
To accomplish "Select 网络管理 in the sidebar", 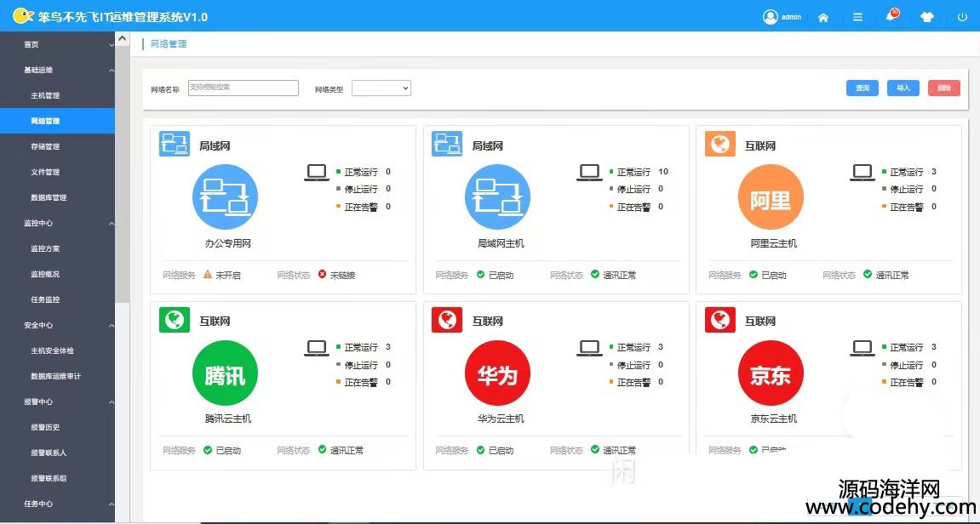I will pyautogui.click(x=58, y=121).
